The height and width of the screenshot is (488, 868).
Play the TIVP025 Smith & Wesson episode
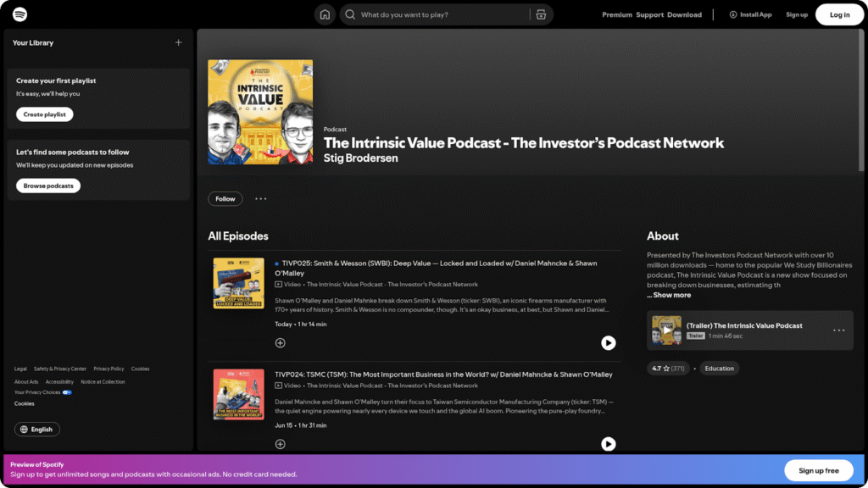click(x=609, y=343)
